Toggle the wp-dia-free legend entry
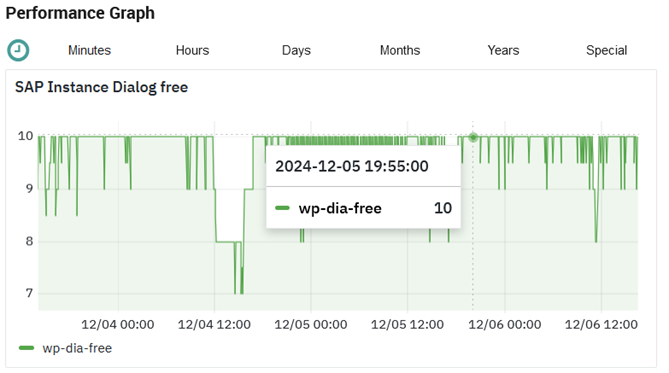 [x=65, y=348]
